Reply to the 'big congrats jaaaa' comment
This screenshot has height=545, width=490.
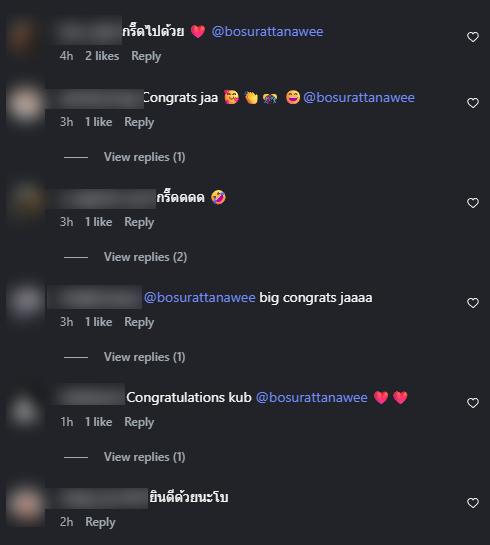click(139, 322)
